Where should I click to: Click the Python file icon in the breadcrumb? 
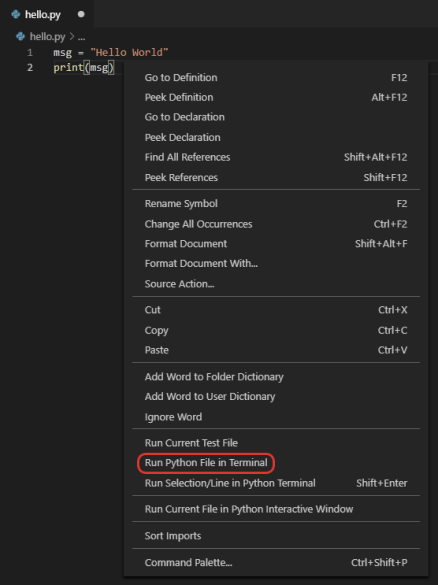click(21, 37)
